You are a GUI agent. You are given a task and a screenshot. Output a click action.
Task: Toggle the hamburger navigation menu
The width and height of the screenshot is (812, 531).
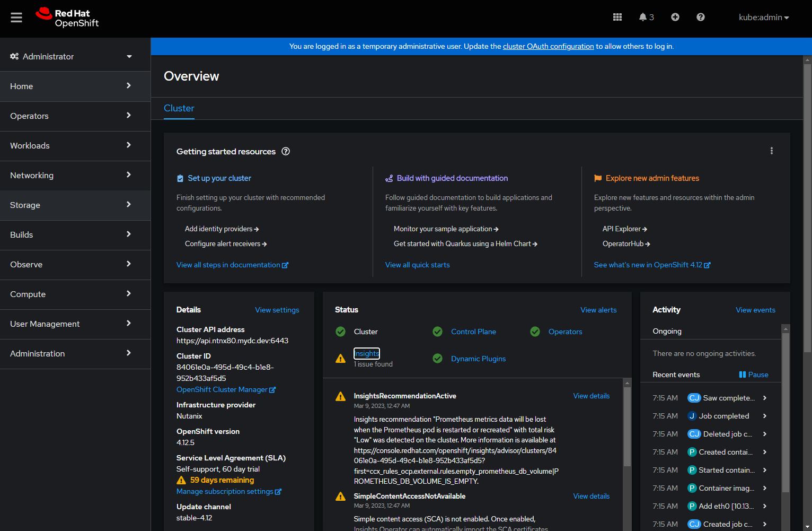point(16,18)
